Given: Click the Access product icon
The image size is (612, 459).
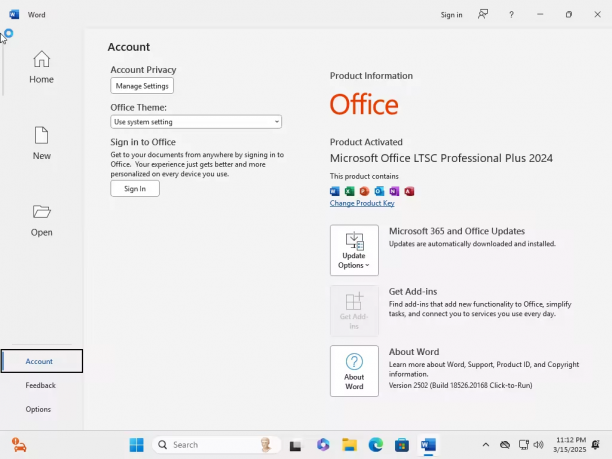Looking at the screenshot, I should [409, 191].
